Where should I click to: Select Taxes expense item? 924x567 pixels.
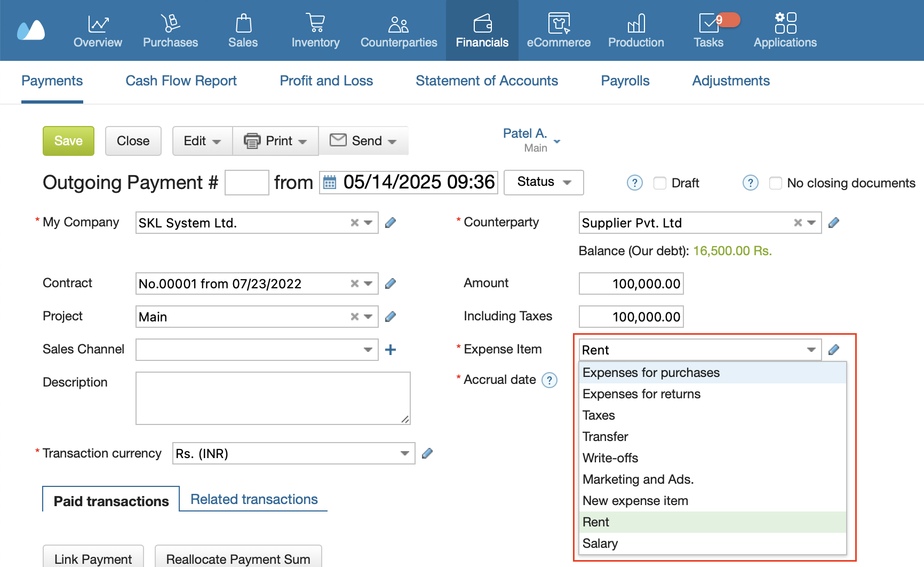point(712,415)
